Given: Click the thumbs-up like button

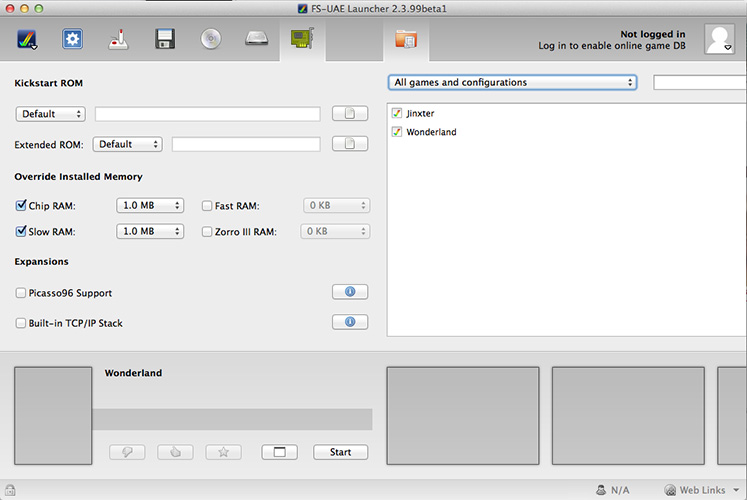Looking at the screenshot, I should 175,452.
